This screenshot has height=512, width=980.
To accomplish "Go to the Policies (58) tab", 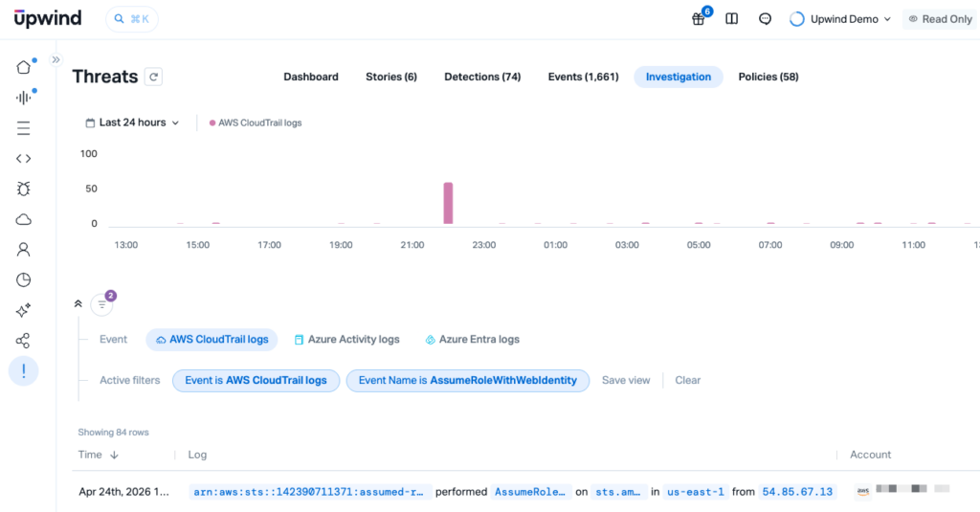I will [768, 77].
